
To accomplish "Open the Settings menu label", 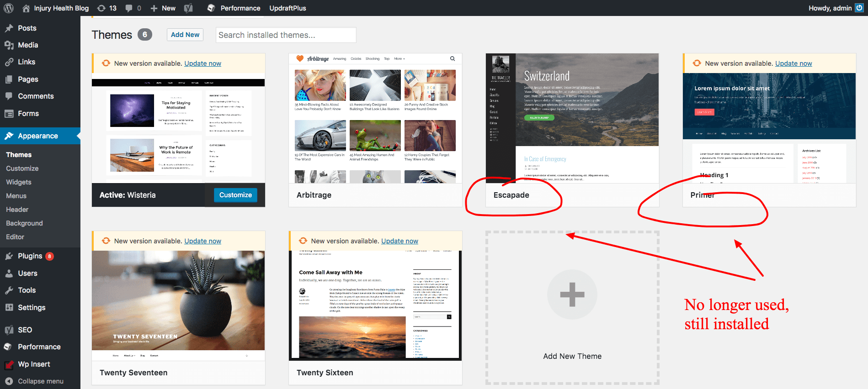I will click(x=32, y=308).
